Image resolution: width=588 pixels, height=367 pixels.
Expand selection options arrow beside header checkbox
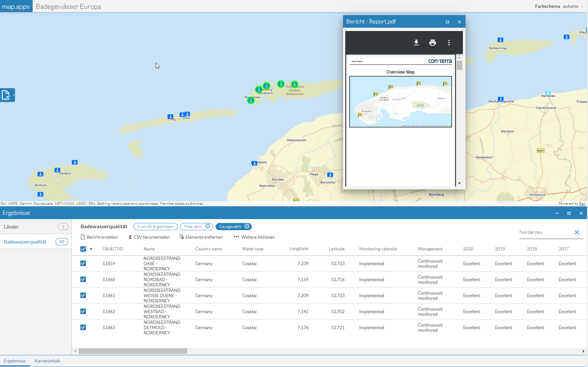pyautogui.click(x=91, y=249)
